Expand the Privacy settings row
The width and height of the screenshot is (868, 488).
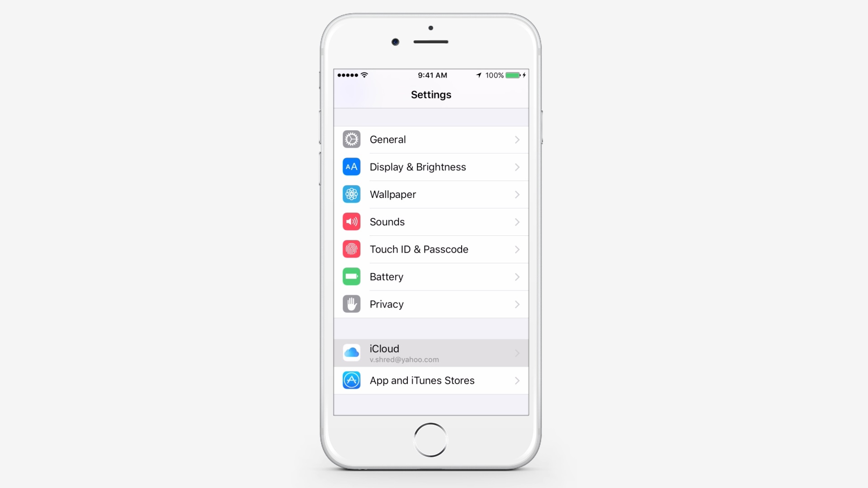click(x=431, y=304)
